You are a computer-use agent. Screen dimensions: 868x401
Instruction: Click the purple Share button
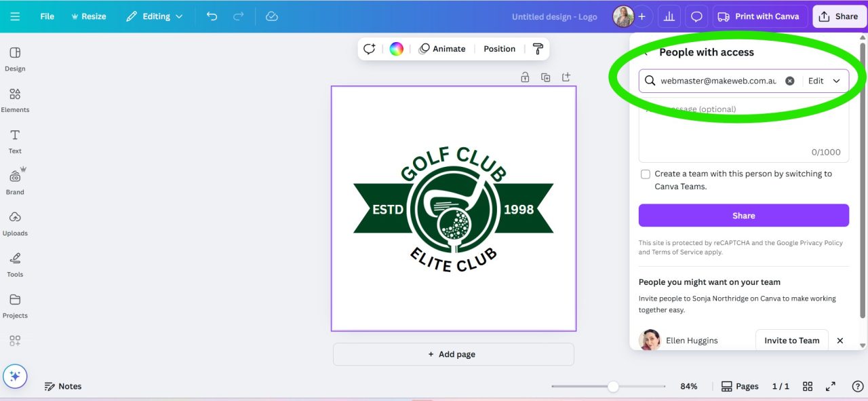(x=743, y=215)
